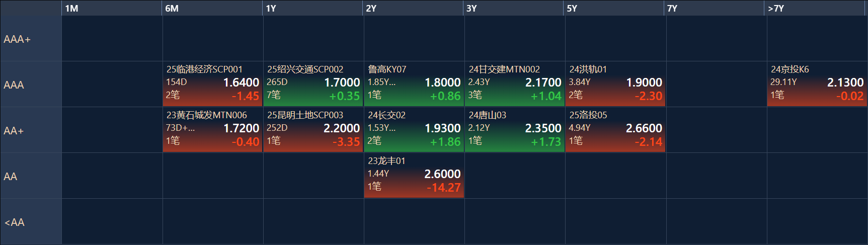This screenshot has width=868, height=245.
Task: Select the 24甘交建MTN002 tile
Action: click(515, 84)
